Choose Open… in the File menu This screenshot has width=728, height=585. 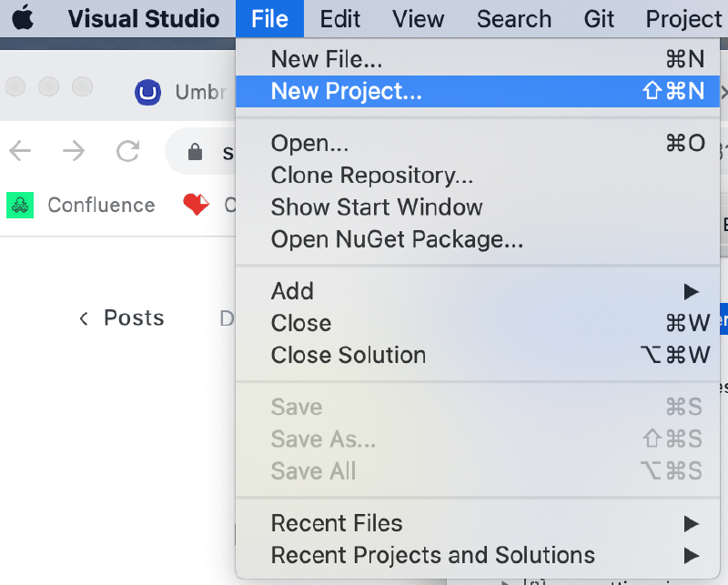[x=478, y=144]
